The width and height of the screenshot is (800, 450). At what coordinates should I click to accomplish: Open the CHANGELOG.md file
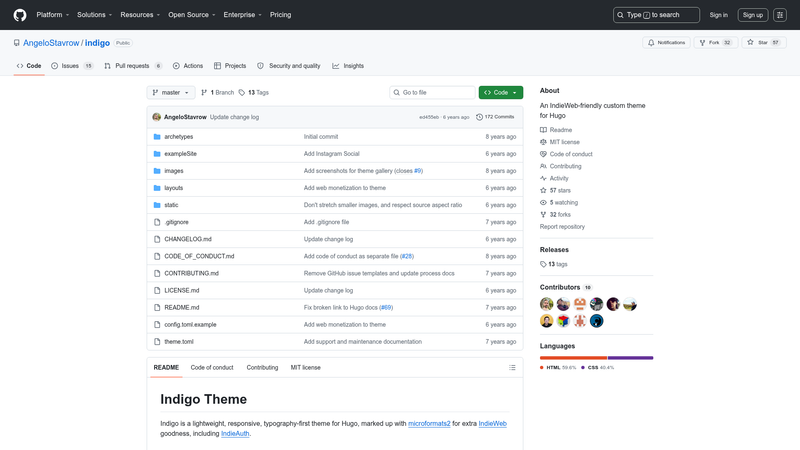(188, 239)
